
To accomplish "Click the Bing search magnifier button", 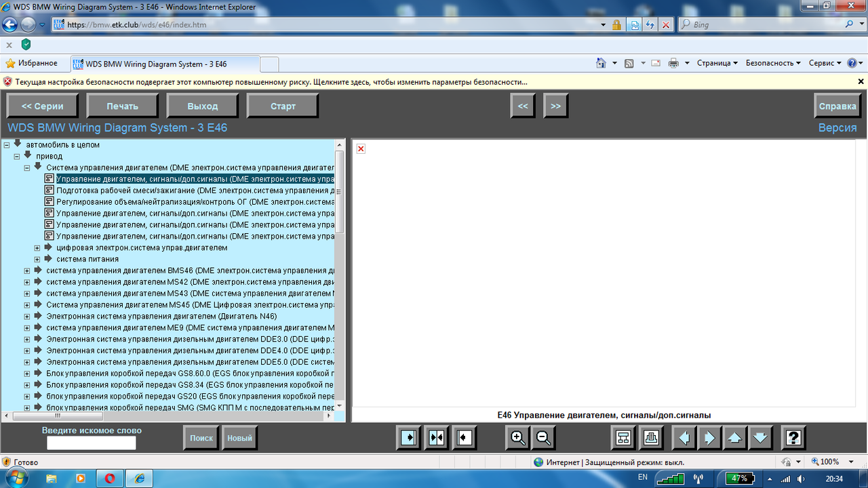I will [x=850, y=24].
